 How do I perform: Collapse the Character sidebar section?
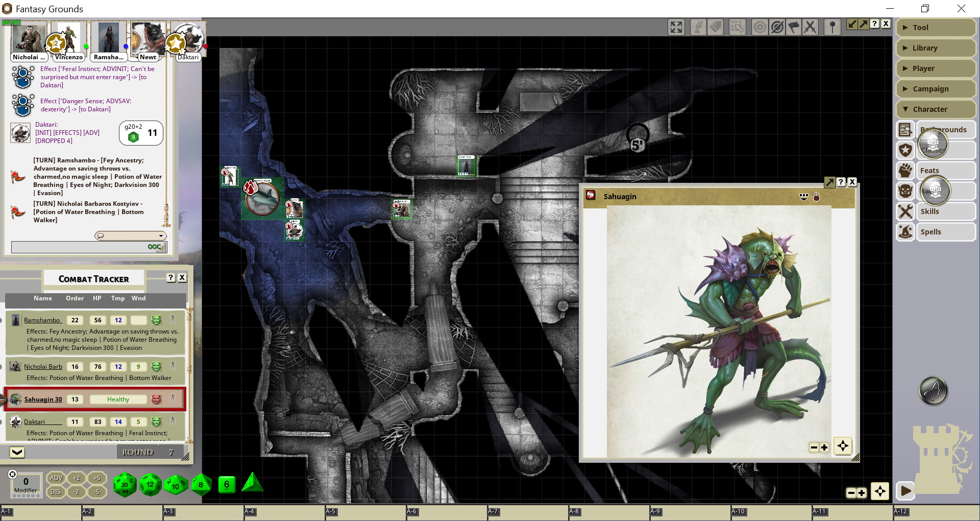[935, 109]
